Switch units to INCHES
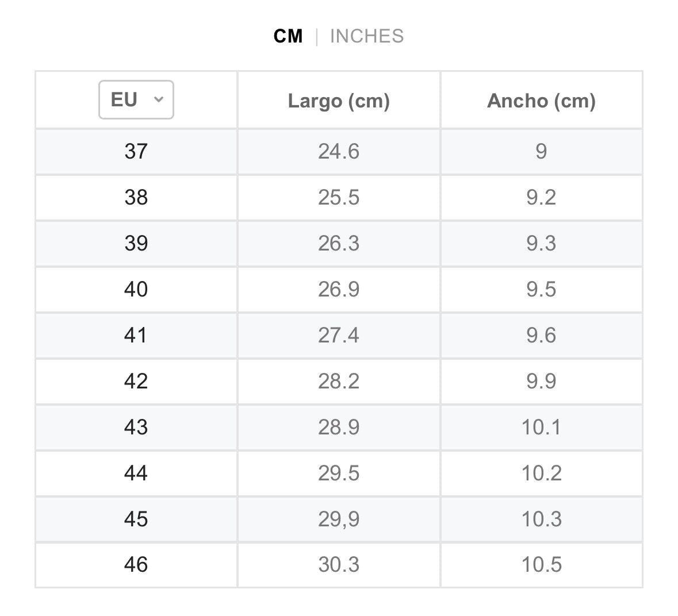 [366, 36]
